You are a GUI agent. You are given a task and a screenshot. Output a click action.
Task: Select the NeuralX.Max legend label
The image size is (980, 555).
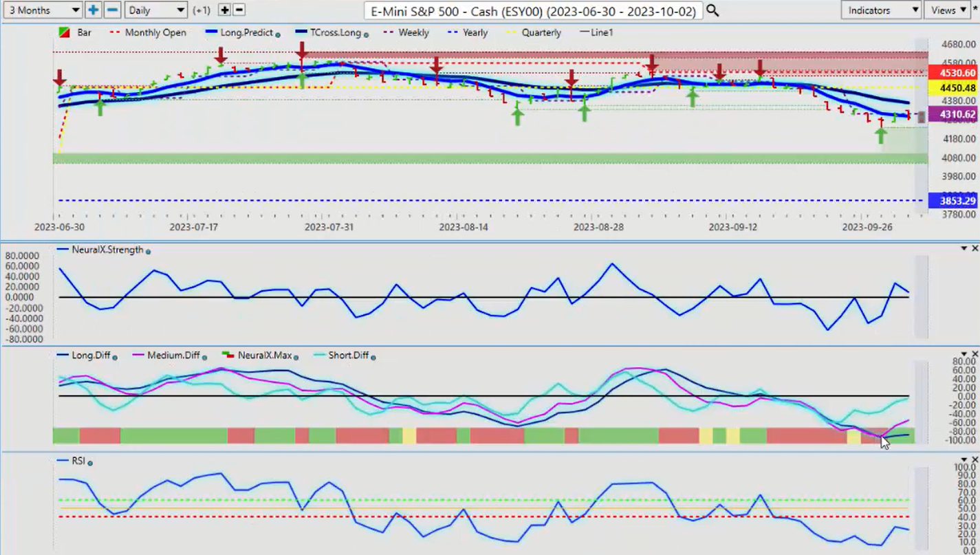265,356
